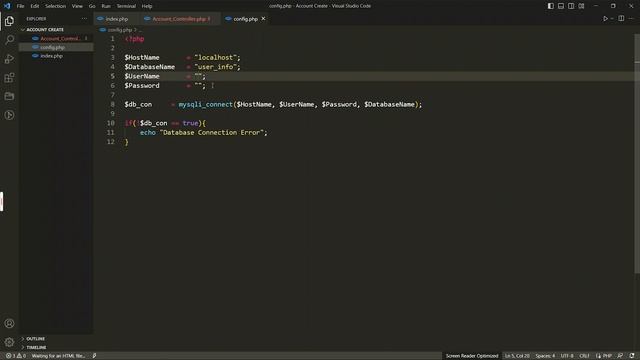
Task: Click $UserName variable on line 5
Action: [142, 76]
